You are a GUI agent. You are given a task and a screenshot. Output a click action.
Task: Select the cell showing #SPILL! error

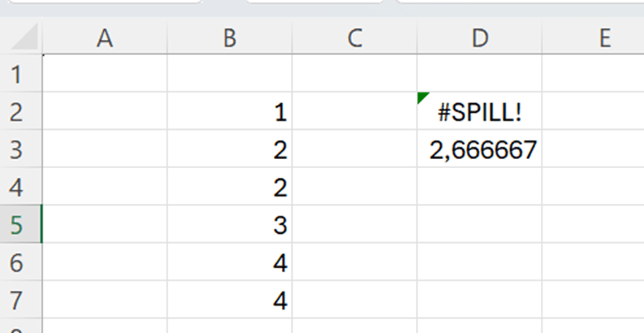coord(479,112)
